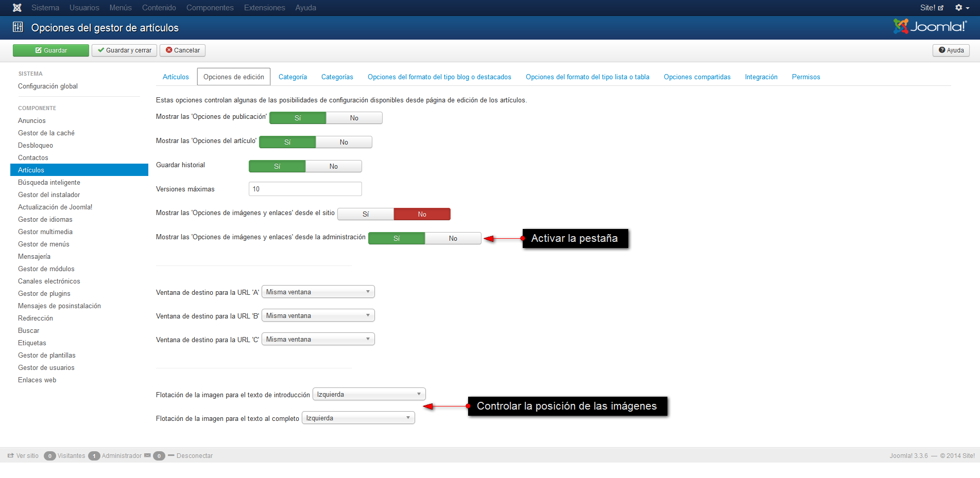Switch to the Artículos tab

pos(176,77)
